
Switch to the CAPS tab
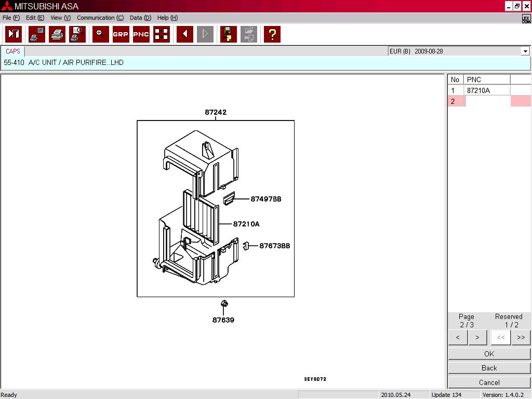[13, 51]
